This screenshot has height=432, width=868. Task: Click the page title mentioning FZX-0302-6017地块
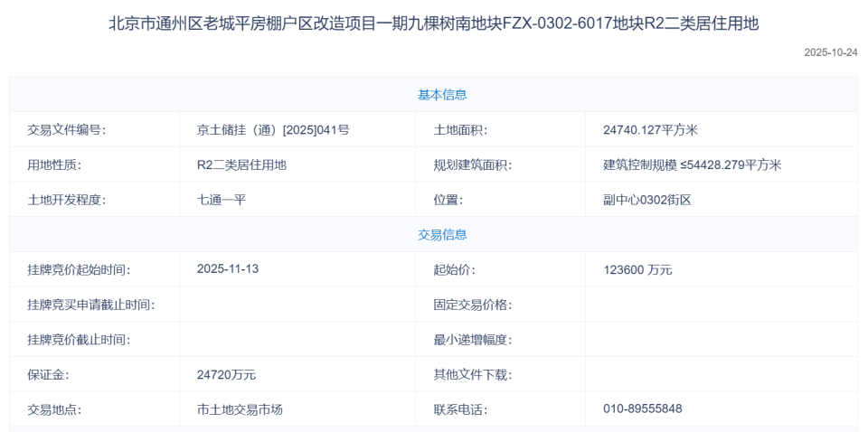(433, 24)
